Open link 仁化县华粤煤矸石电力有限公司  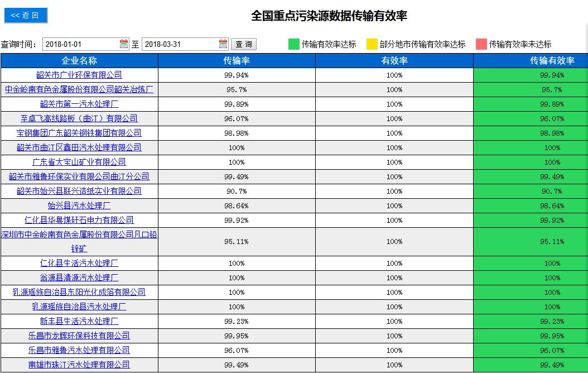coord(79,220)
